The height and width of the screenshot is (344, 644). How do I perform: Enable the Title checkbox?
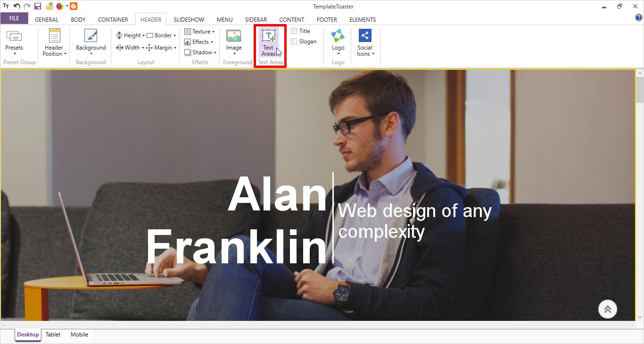coord(294,31)
